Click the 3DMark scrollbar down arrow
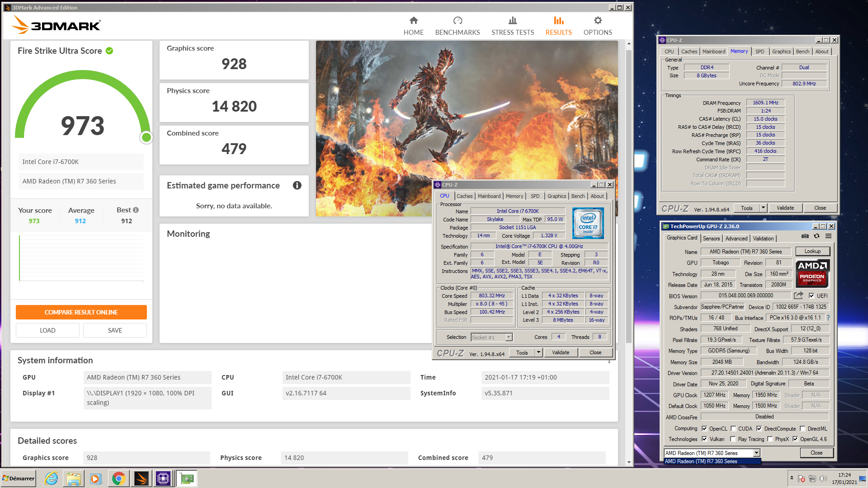868x488 pixels. pos(628,462)
